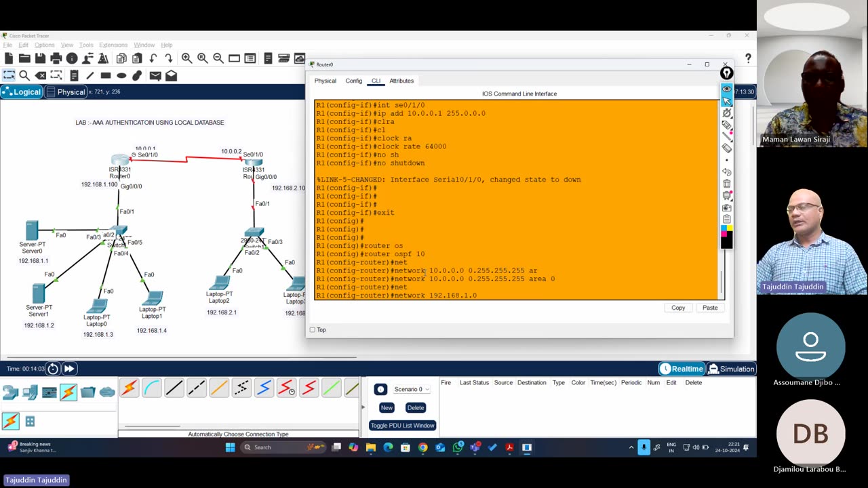Open Windows Start menu

[230, 447]
